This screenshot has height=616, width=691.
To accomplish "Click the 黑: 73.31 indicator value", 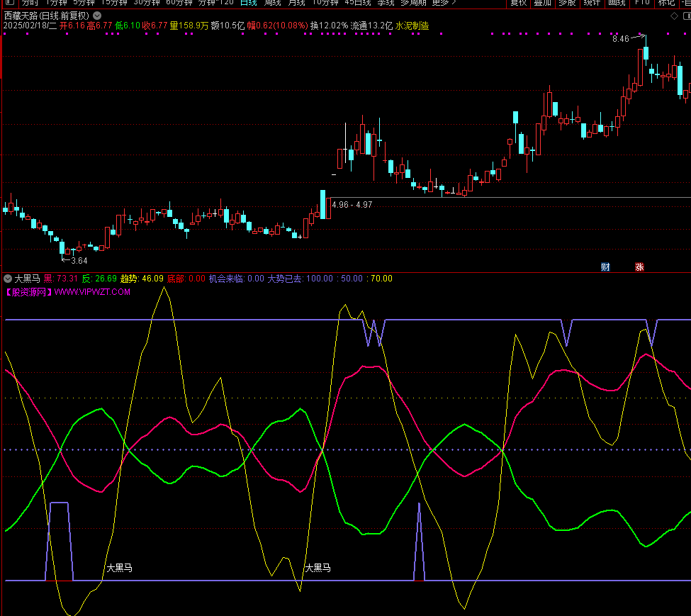I will [x=61, y=279].
